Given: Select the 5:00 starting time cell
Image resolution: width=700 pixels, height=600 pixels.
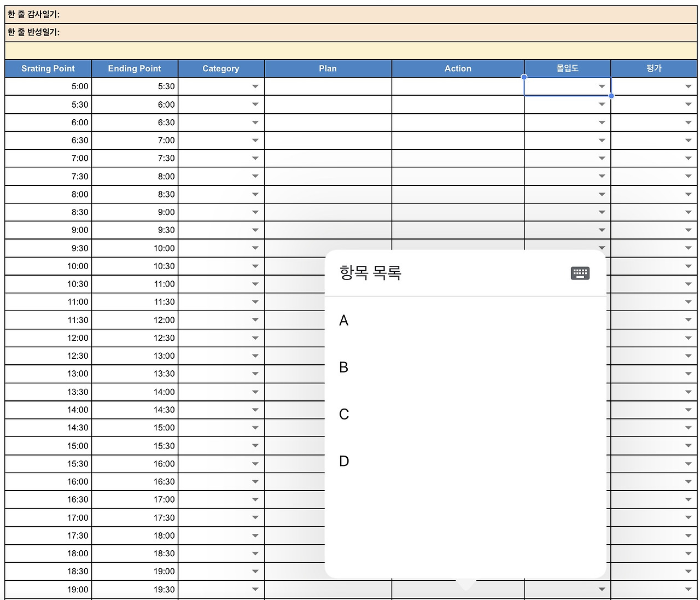Looking at the screenshot, I should coord(48,86).
